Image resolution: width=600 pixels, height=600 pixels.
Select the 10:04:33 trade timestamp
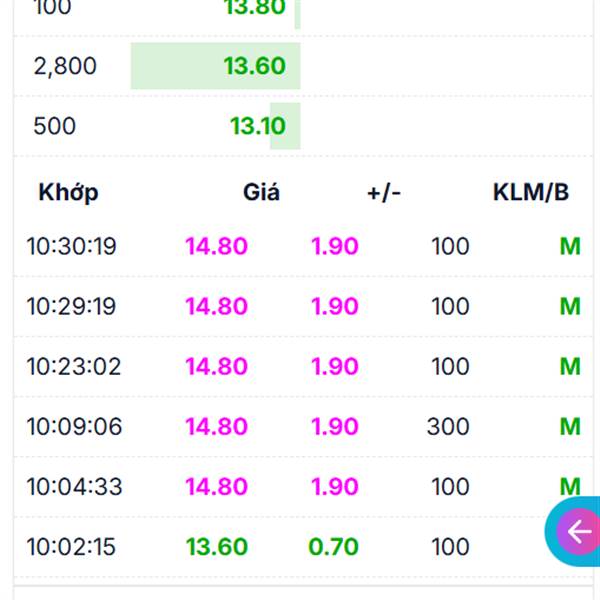tap(74, 486)
